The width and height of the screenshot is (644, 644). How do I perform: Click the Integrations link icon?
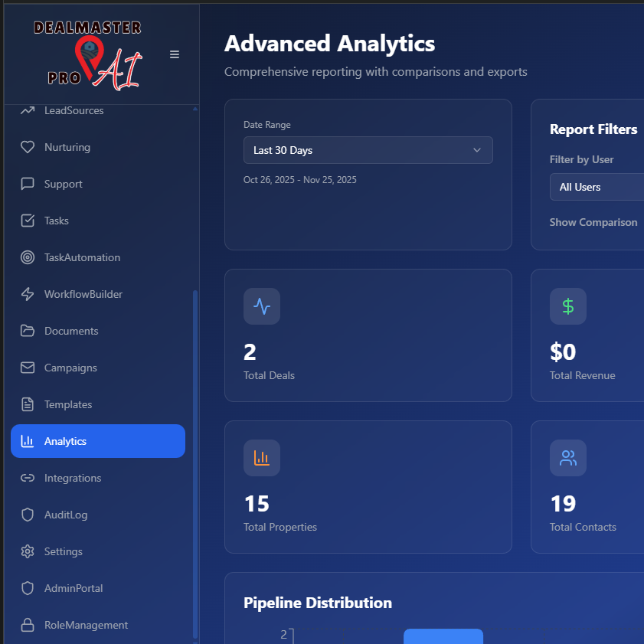point(28,478)
